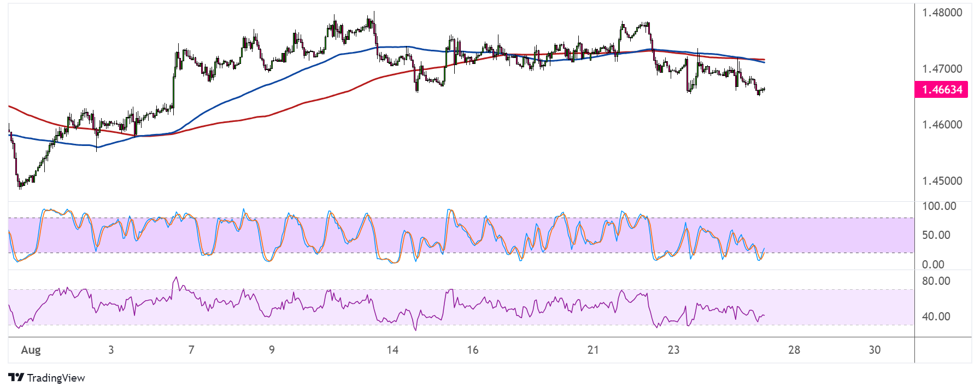
Task: Select the 16 date marker on timeline
Action: tap(473, 350)
